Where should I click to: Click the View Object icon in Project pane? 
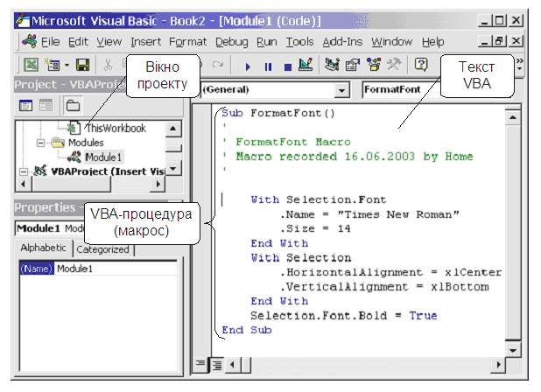[46, 106]
